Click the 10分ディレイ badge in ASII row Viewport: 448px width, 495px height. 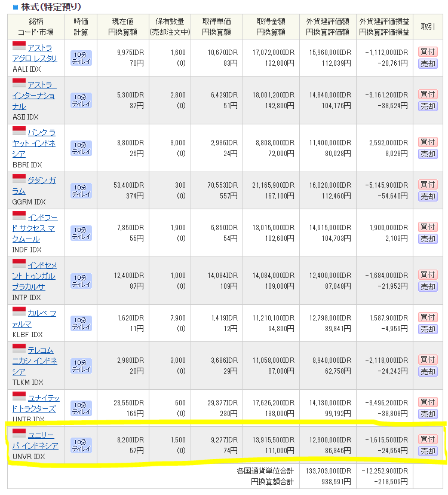(x=81, y=100)
